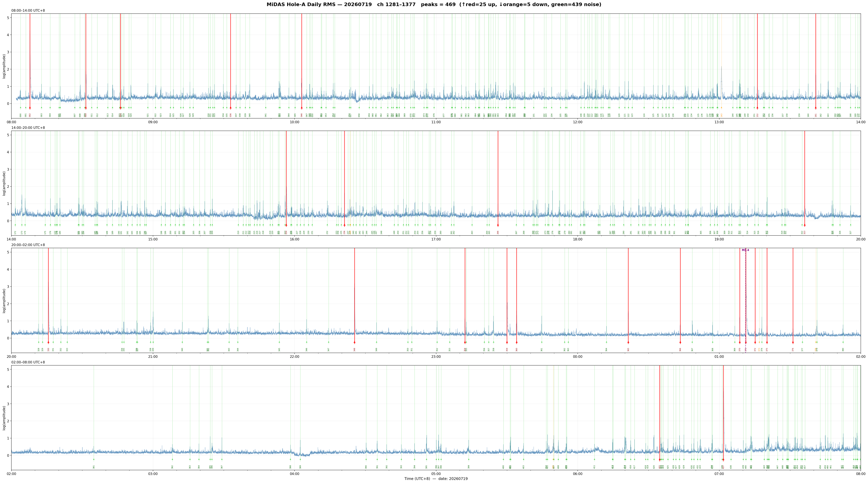868x483 pixels.
Task: Click the purple M3.4 event label
Action: pos(745,250)
